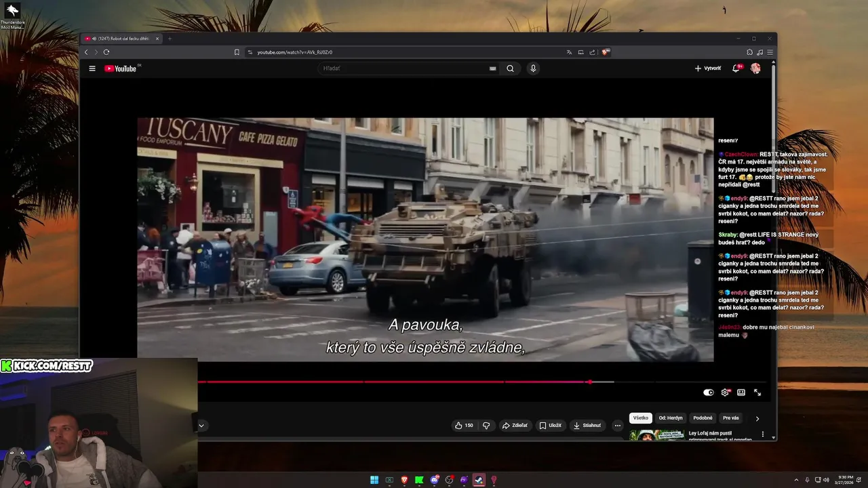Click Skraby's LIFE IS STRANGE chat message

769,239
